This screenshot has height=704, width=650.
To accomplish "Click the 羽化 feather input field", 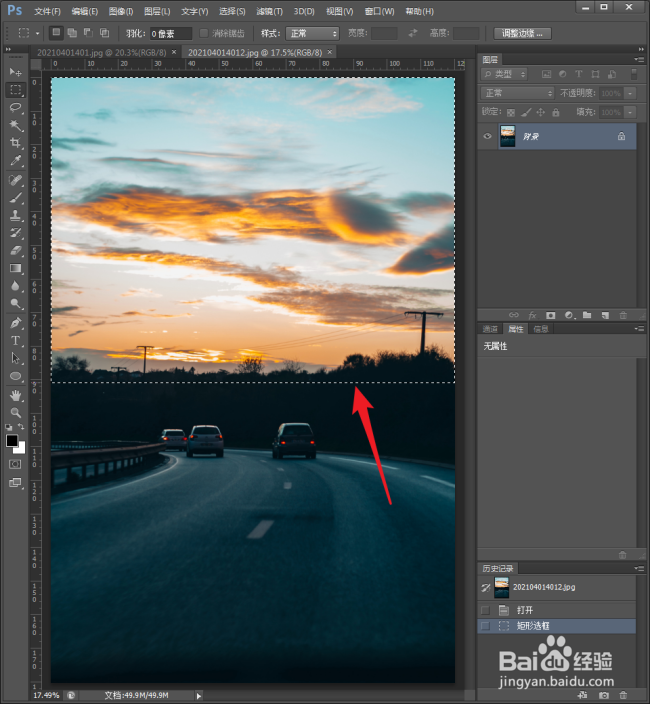I will pos(171,33).
